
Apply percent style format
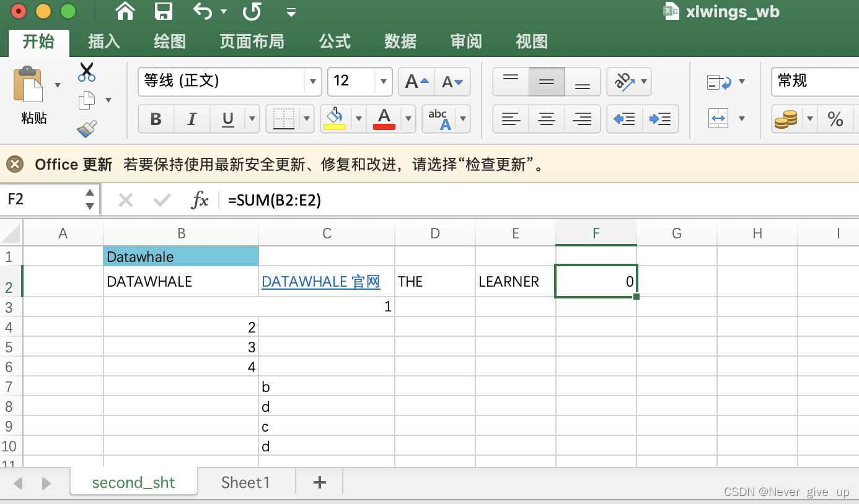tap(835, 119)
